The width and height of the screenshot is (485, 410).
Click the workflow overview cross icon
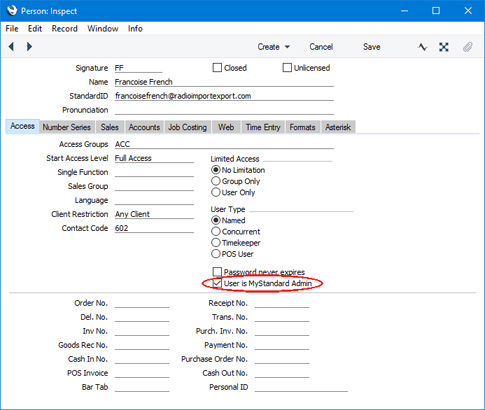click(x=444, y=47)
